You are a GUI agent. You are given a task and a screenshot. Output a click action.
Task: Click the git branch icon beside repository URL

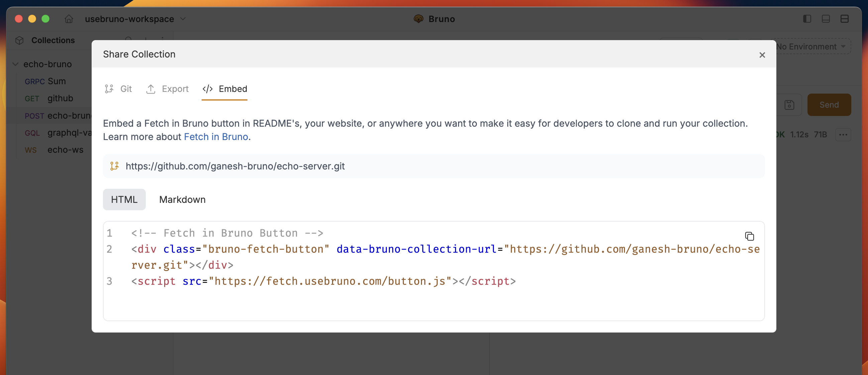(115, 166)
